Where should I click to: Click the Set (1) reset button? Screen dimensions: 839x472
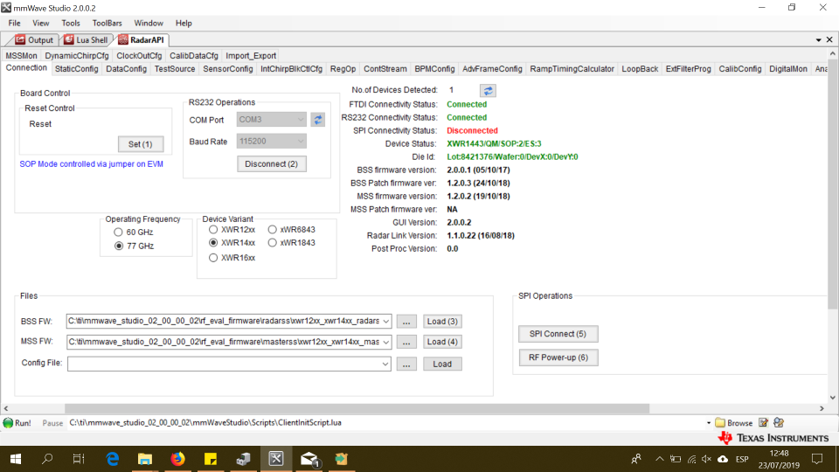pyautogui.click(x=140, y=144)
